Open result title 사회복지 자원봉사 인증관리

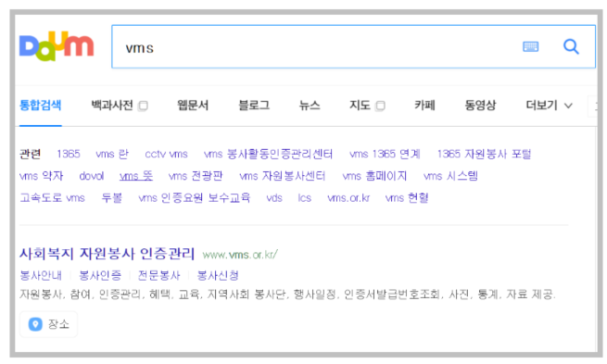107,254
